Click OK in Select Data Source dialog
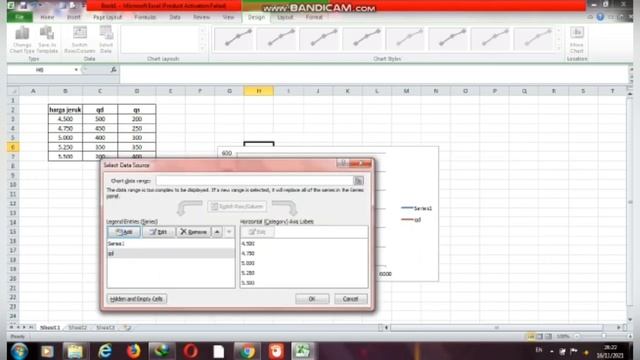 point(312,299)
